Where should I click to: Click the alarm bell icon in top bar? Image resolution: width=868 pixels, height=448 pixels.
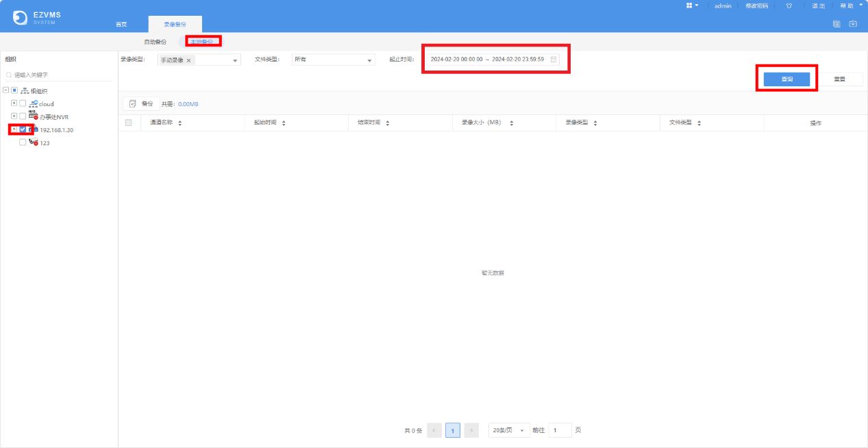[x=787, y=5]
